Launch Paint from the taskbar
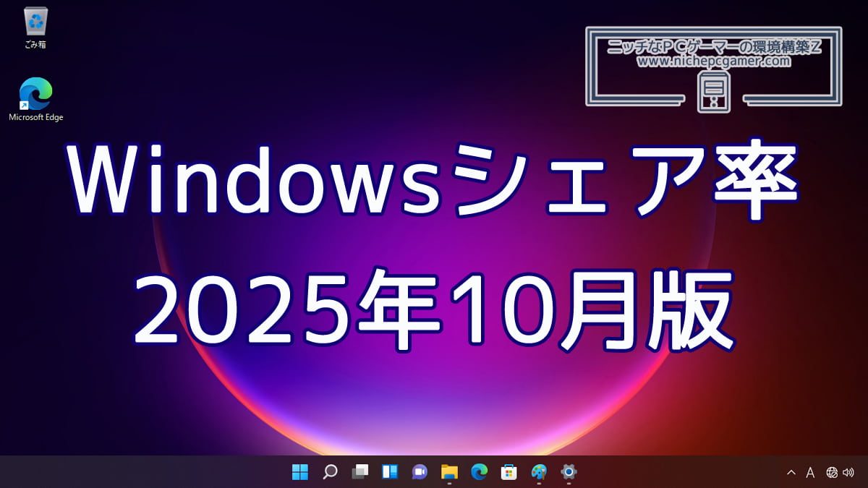Image resolution: width=868 pixels, height=488 pixels. click(539, 472)
